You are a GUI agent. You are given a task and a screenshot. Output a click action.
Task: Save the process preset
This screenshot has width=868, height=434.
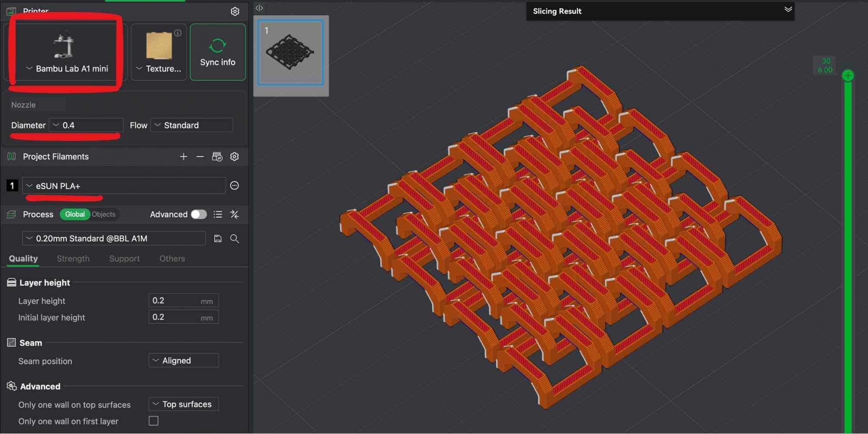(218, 239)
